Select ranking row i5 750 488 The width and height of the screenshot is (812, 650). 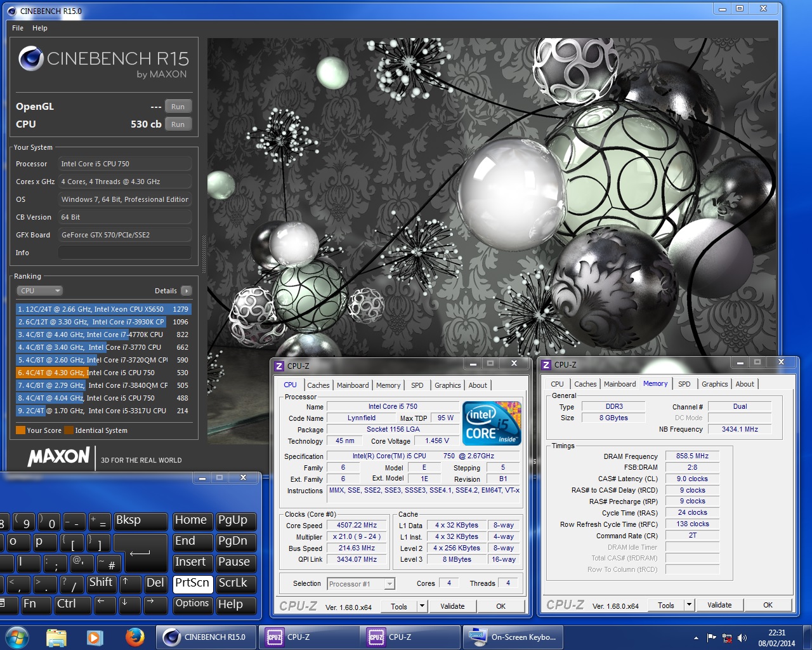pos(103,398)
